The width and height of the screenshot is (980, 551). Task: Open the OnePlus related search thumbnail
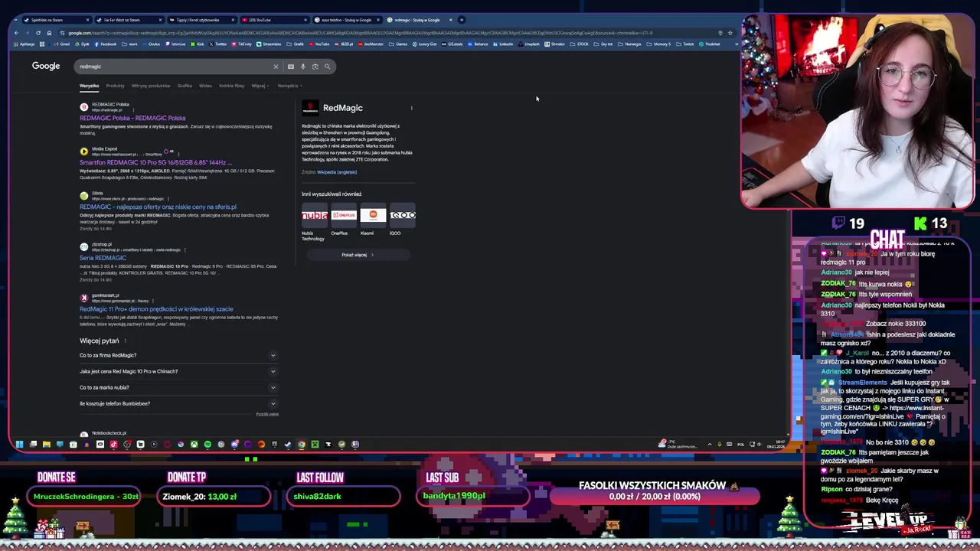(344, 215)
